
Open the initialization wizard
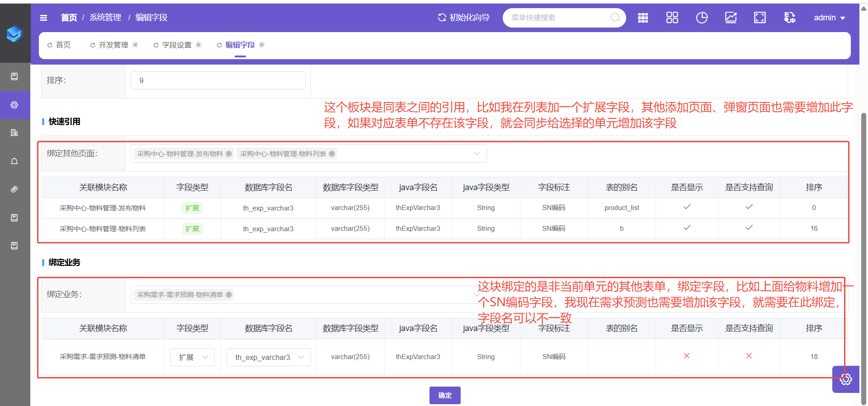[464, 18]
